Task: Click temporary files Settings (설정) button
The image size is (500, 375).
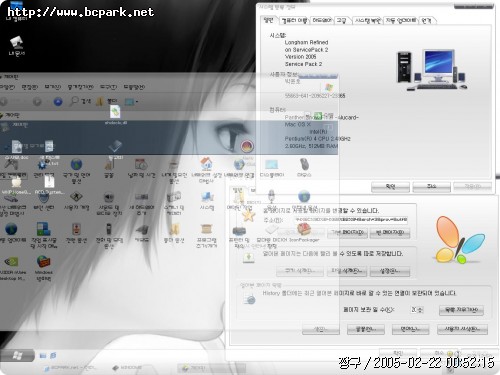Action: 390,271
